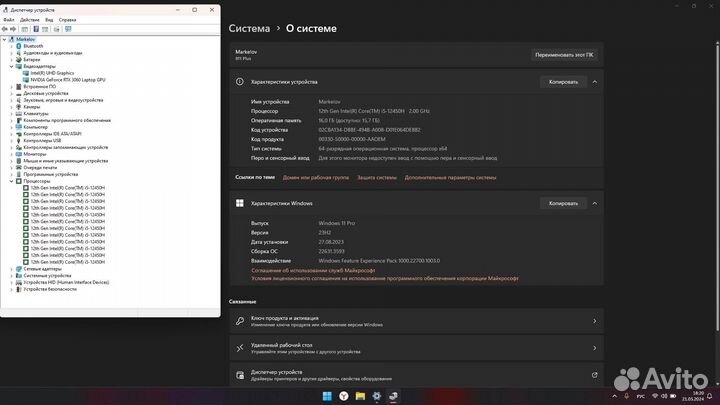Open the Действие menu
Screen dimensions: 720x405
tap(30, 20)
